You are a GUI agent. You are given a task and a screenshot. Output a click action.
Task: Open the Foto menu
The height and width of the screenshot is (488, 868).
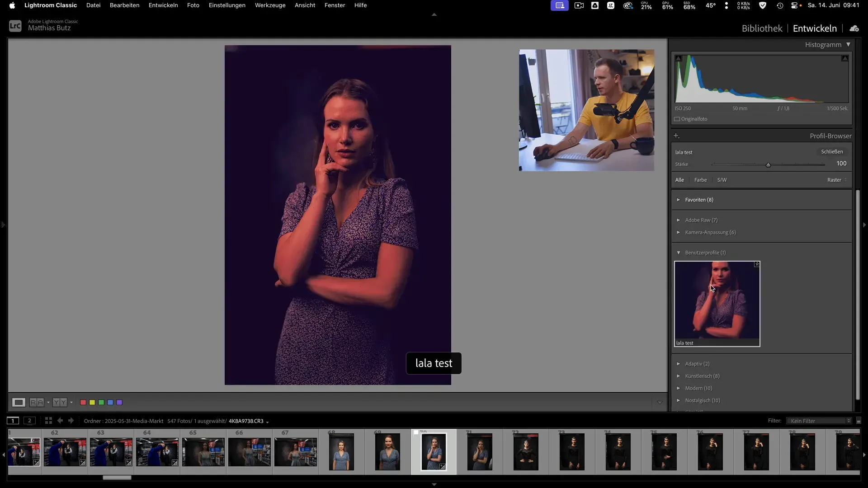[x=193, y=5]
